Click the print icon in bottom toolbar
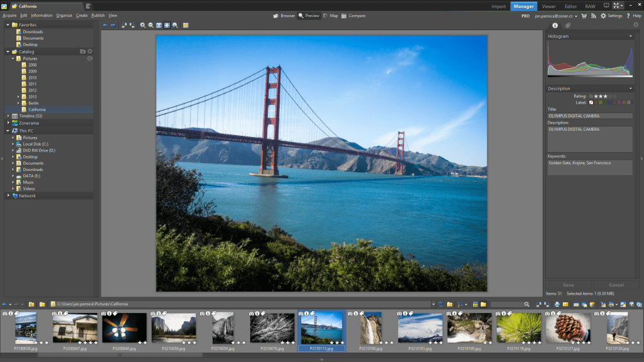644x362 pixels. [x=557, y=304]
